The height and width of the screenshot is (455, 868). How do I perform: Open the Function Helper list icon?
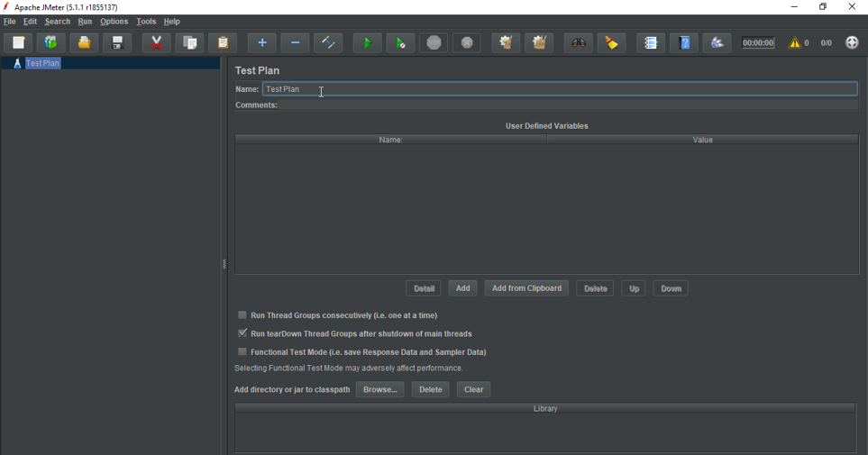pos(651,42)
